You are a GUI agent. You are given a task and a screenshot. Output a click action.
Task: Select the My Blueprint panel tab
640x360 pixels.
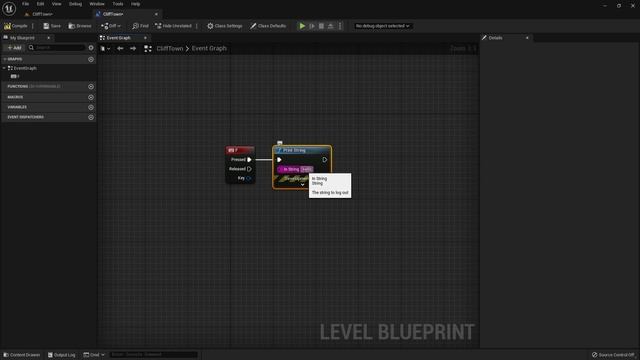tap(22, 38)
